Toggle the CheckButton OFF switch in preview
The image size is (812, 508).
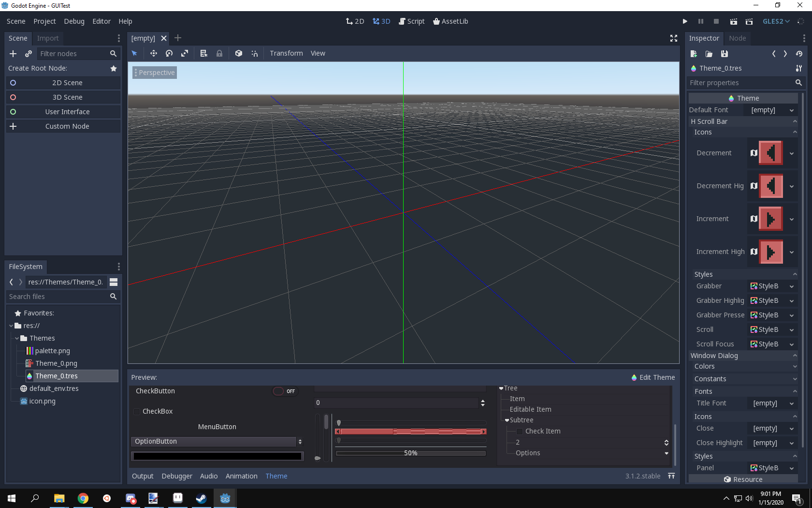(x=284, y=391)
